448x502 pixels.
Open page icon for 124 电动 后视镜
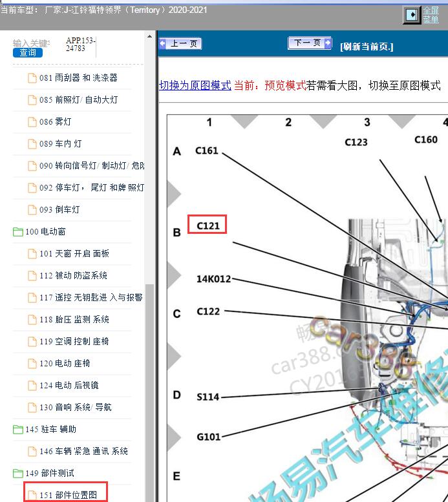(x=32, y=386)
